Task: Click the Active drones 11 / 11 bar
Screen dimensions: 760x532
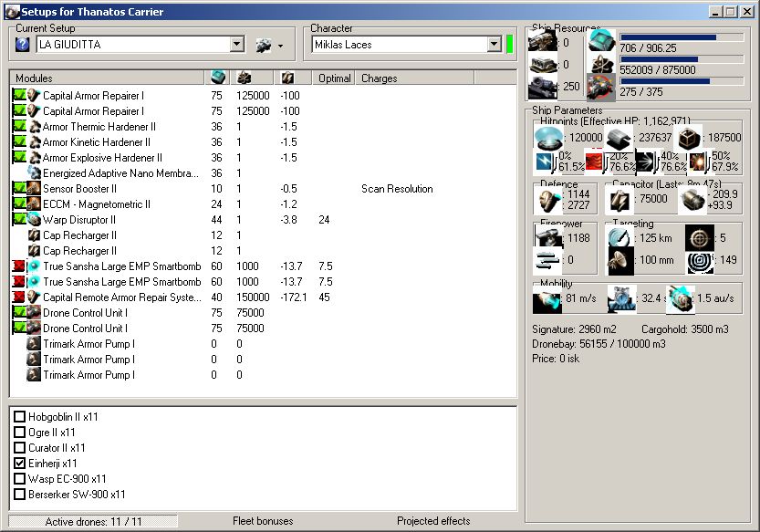Action: tap(93, 521)
